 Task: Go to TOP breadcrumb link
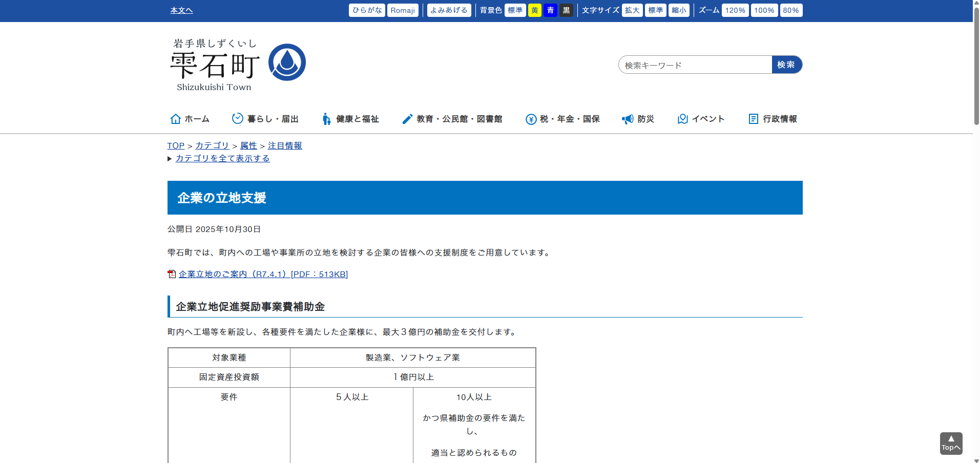tap(176, 145)
